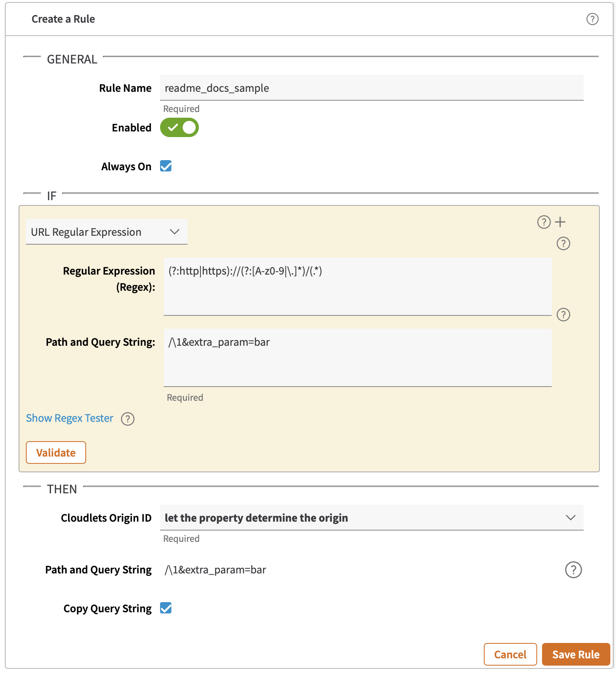The image size is (616, 683).
Task: Open help icon beside Regular Expression field
Action: click(563, 243)
